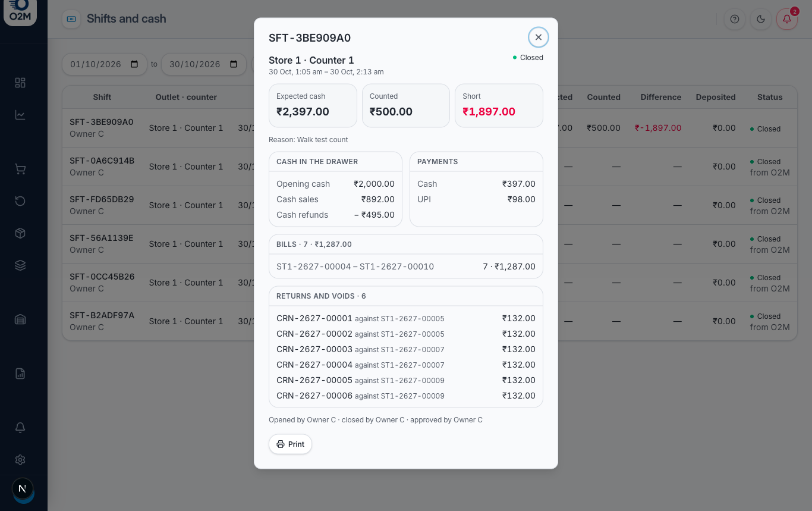
Task: Open the package box icon in sidebar
Action: pos(20,233)
